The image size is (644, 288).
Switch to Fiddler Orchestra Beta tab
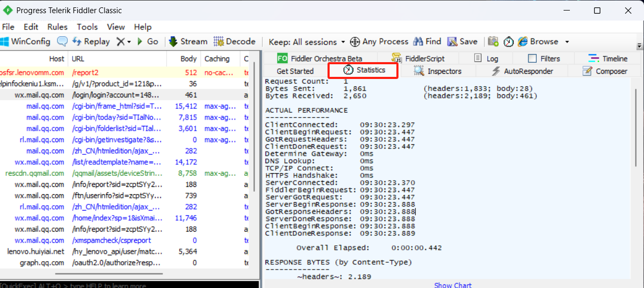(320, 58)
